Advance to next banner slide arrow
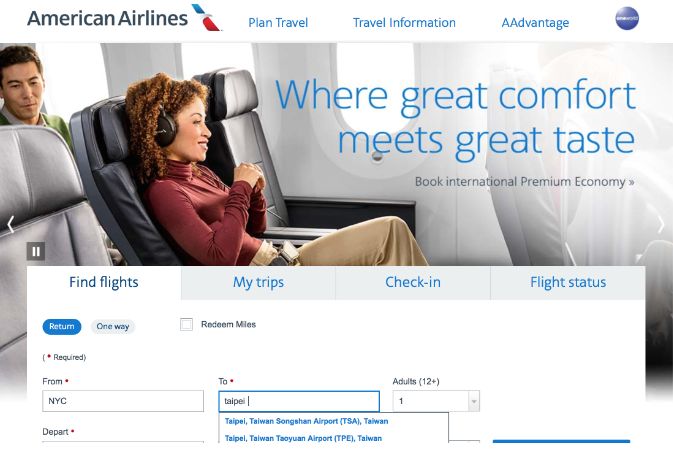Viewport: 673px width, 450px height. [661, 224]
